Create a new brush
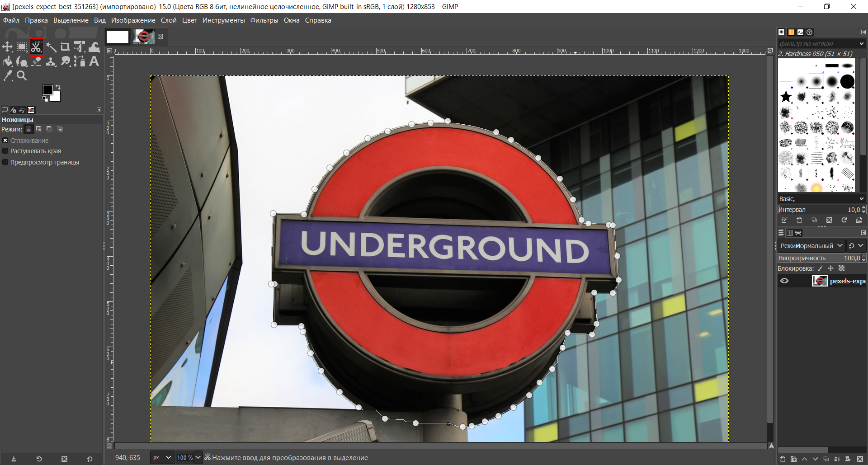 pyautogui.click(x=799, y=220)
